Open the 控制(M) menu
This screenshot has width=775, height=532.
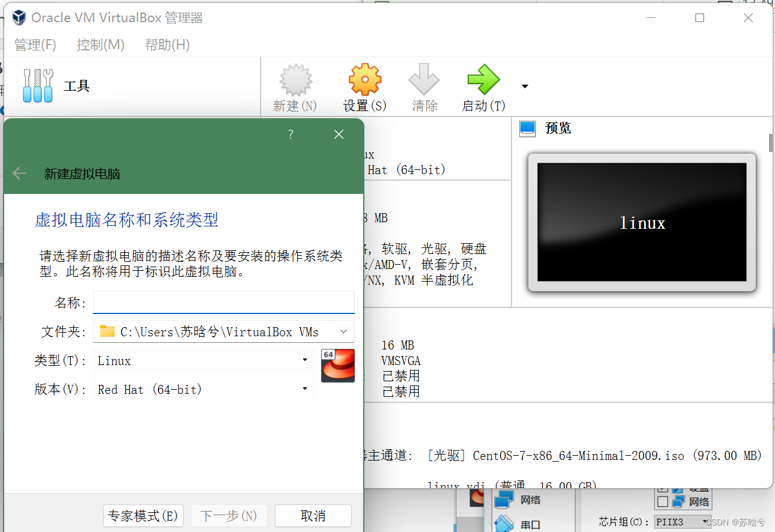click(x=100, y=44)
